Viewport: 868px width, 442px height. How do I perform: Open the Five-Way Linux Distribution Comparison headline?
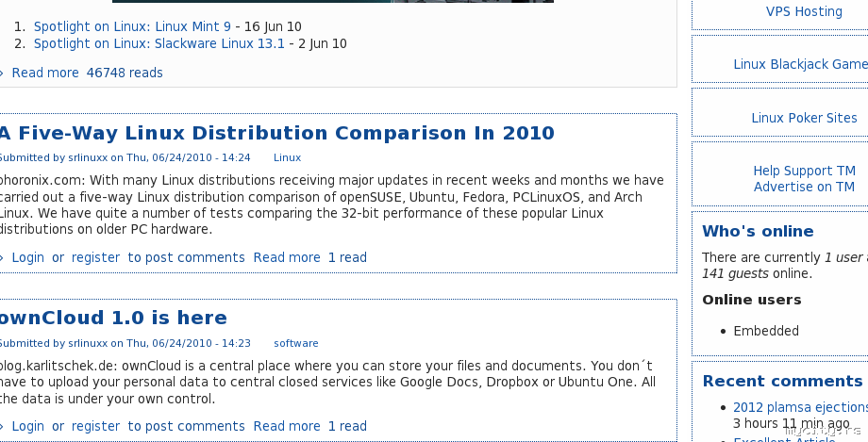click(277, 133)
